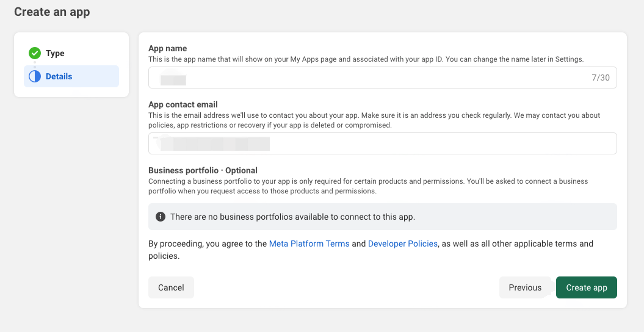Viewport: 644px width, 332px height.
Task: Focus the App name input field
Action: (382, 78)
